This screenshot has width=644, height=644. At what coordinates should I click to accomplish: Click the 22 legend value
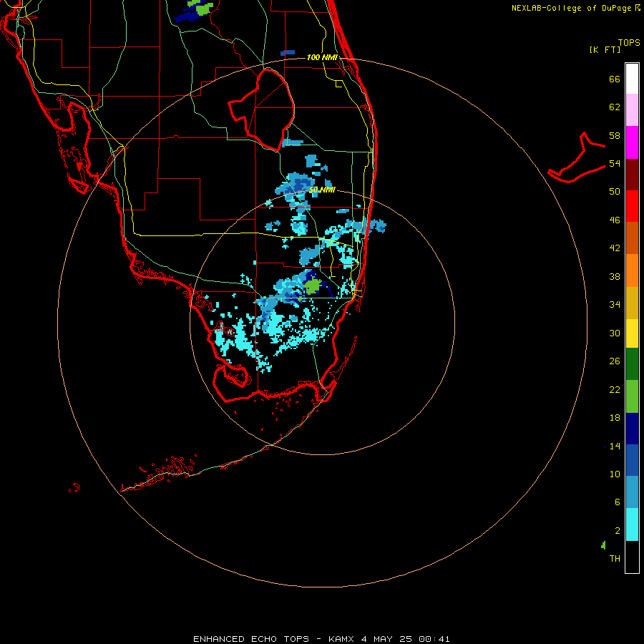click(x=615, y=389)
